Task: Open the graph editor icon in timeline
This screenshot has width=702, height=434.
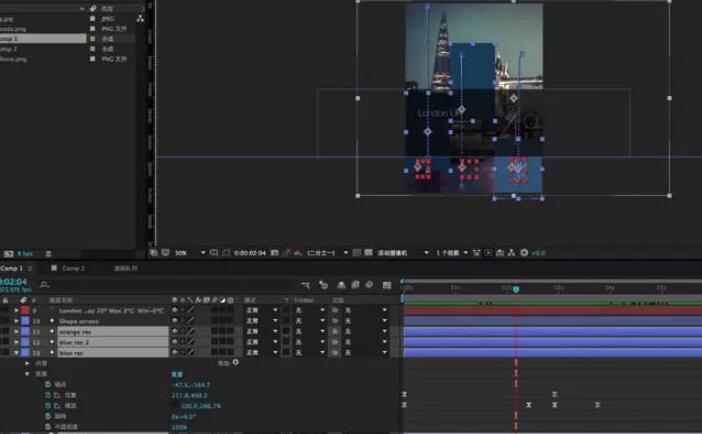Action: coord(387,285)
